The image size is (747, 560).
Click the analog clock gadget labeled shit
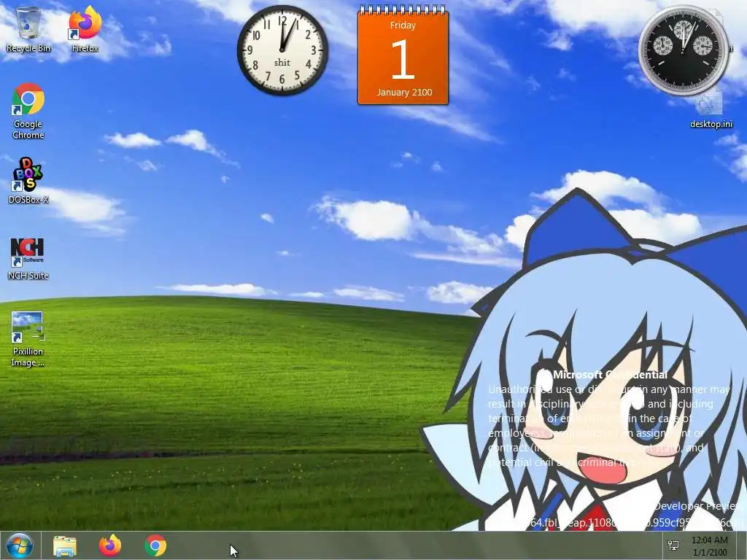[x=282, y=50]
